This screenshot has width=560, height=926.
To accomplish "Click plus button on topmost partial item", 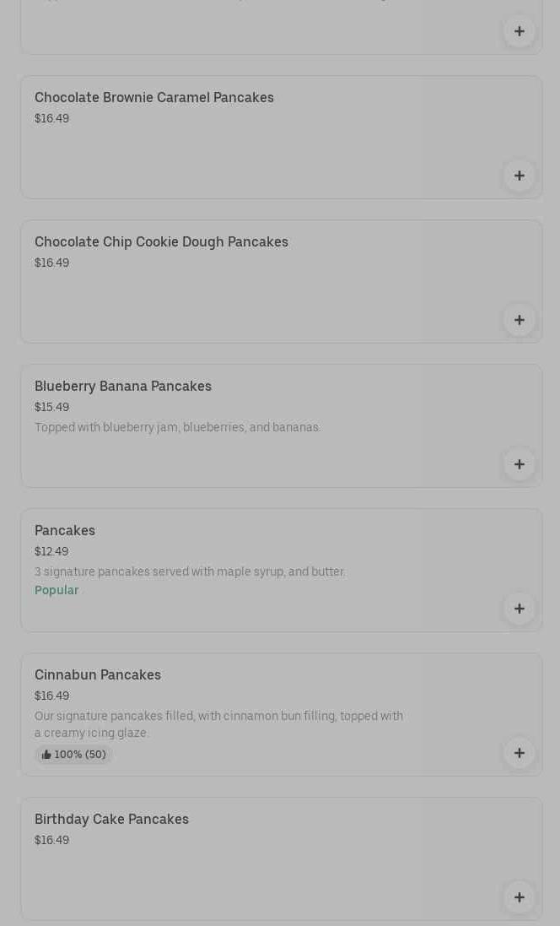I will (x=519, y=31).
